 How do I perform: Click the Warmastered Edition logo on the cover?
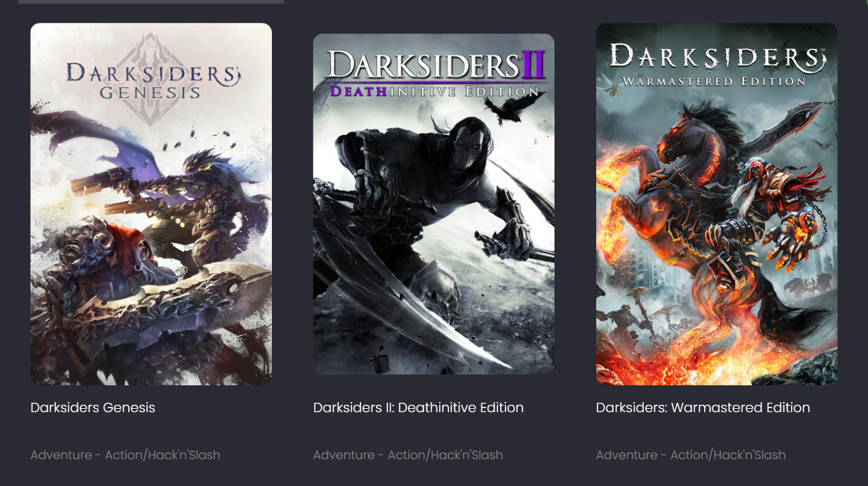click(x=716, y=64)
